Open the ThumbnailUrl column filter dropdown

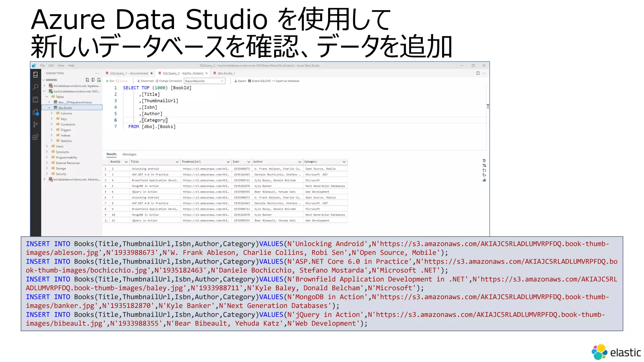228,162
